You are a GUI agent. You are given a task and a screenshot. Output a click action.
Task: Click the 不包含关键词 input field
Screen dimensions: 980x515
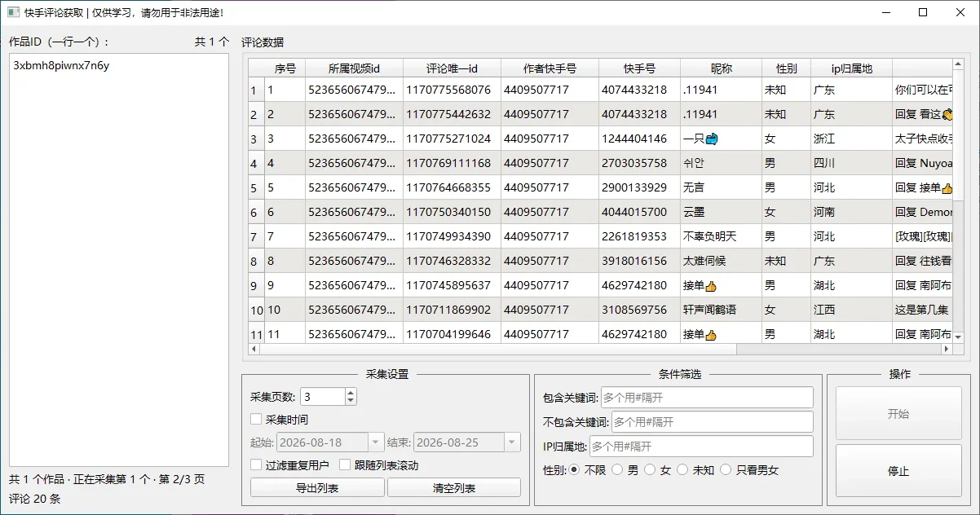(712, 422)
